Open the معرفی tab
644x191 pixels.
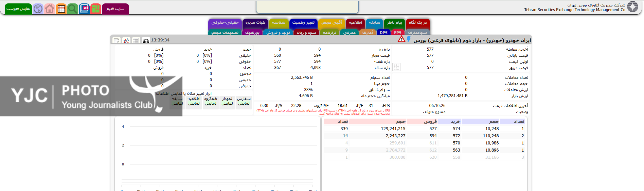(x=349, y=33)
